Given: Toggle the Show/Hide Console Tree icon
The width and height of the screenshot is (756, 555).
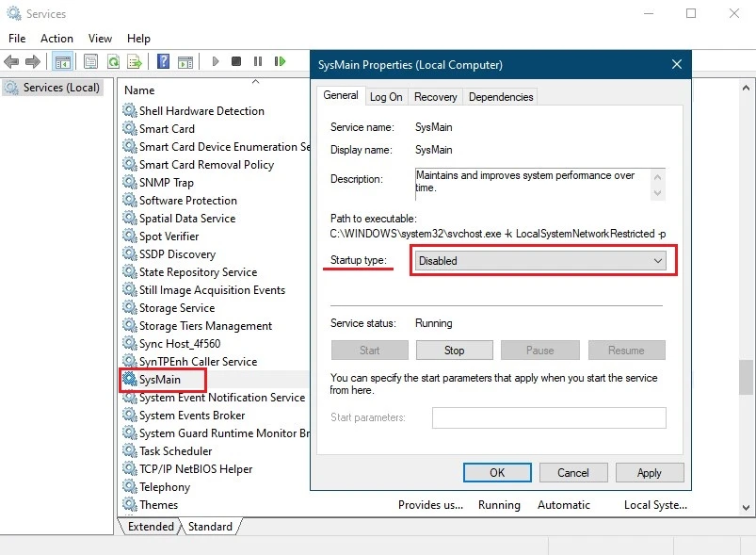Looking at the screenshot, I should pos(63,61).
